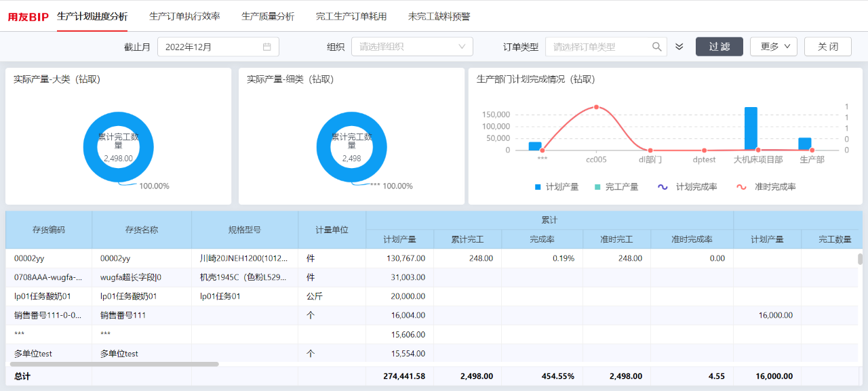Expand more filters with double chevron icon
868x391 pixels.
679,47
